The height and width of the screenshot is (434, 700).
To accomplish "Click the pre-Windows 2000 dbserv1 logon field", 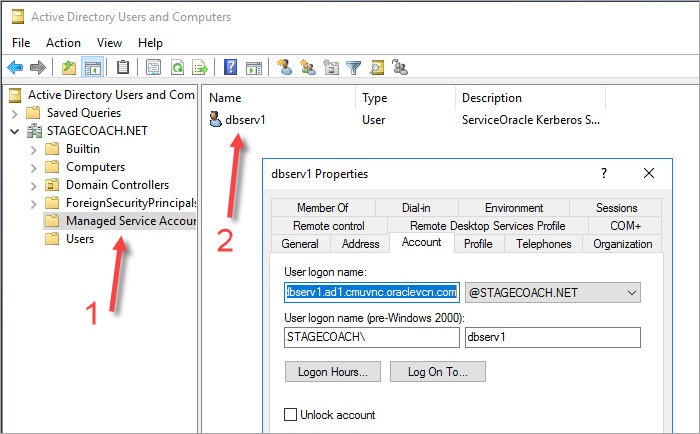I will (552, 338).
